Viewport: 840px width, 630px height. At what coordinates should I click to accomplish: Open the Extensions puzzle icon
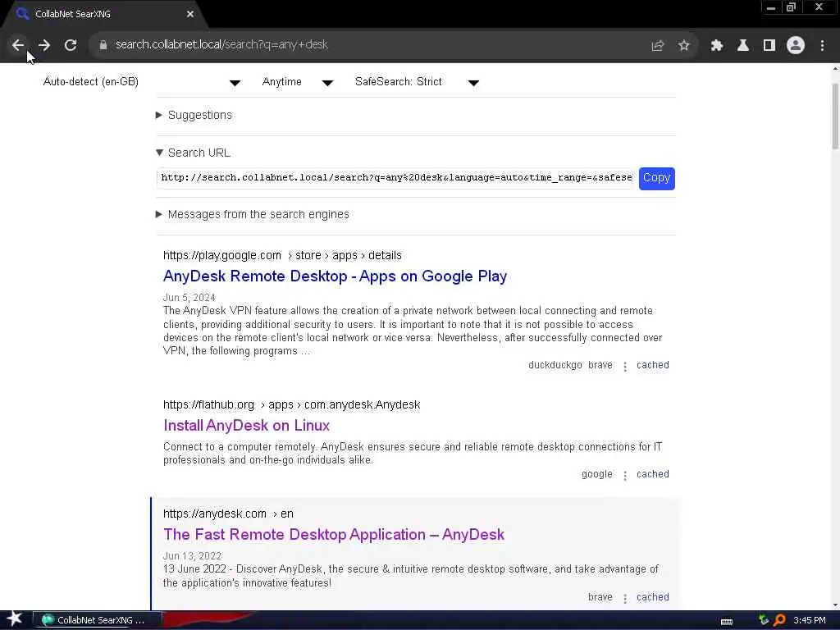click(716, 46)
